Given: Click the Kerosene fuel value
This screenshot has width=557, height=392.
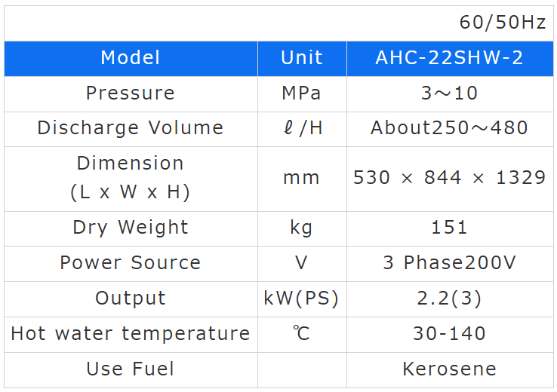Looking at the screenshot, I should pyautogui.click(x=449, y=369).
